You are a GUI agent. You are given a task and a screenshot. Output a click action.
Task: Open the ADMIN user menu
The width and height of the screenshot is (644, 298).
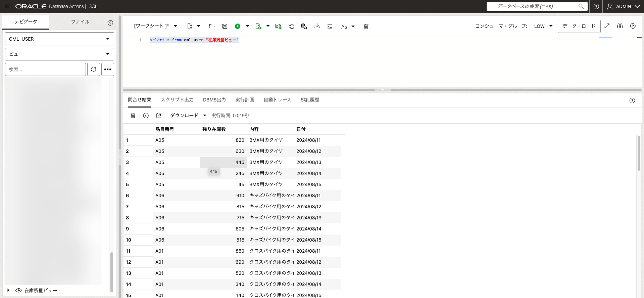tap(624, 6)
